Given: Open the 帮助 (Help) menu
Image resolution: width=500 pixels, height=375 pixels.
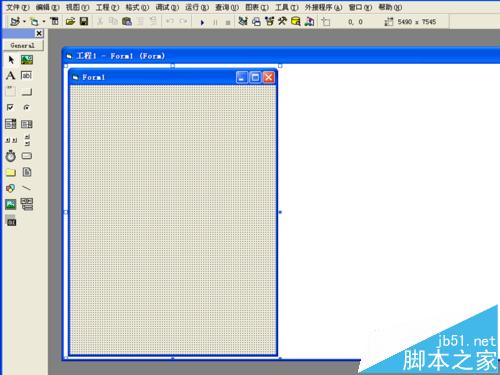Looking at the screenshot, I should point(390,7).
